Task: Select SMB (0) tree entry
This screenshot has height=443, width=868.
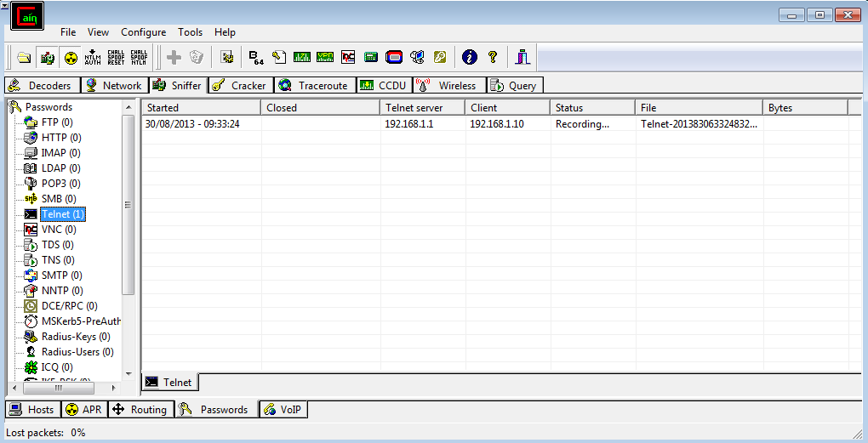Action: click(59, 199)
